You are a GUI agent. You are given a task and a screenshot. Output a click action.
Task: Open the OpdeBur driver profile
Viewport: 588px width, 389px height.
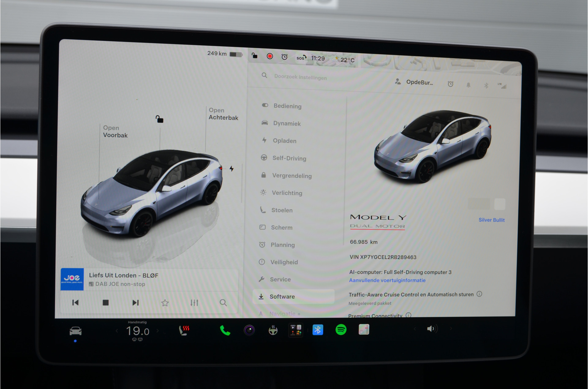click(414, 82)
